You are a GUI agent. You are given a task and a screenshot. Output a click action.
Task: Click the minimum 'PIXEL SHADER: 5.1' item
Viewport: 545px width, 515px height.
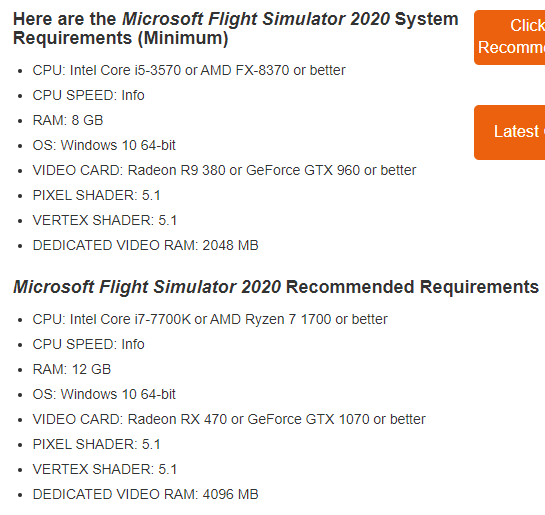click(x=97, y=195)
